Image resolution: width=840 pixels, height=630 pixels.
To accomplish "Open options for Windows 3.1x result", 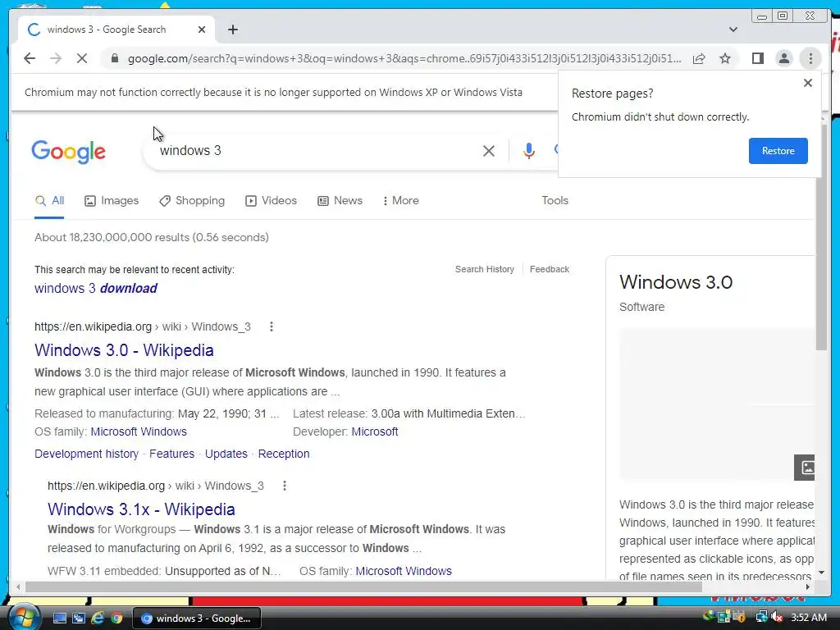I will point(285,486).
